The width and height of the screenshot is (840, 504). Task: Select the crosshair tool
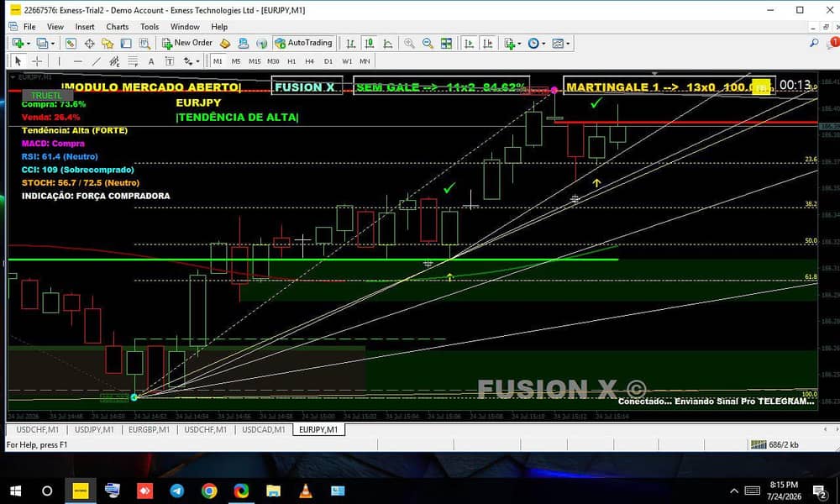click(37, 61)
